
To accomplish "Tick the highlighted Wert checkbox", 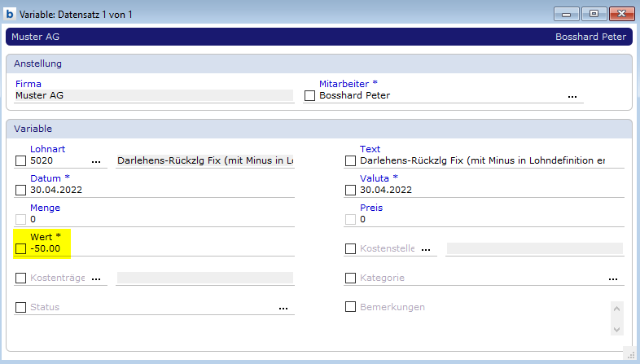I will pos(21,248).
